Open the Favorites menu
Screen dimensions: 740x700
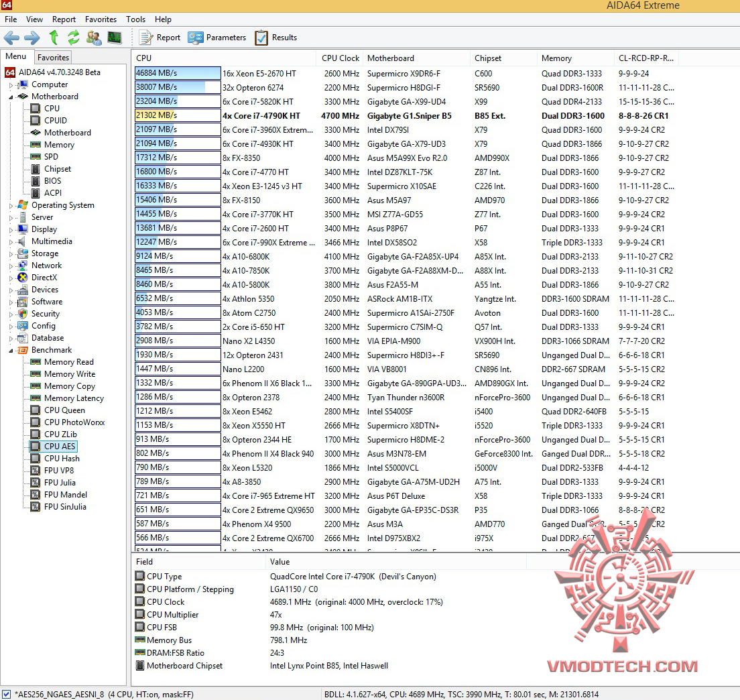101,19
